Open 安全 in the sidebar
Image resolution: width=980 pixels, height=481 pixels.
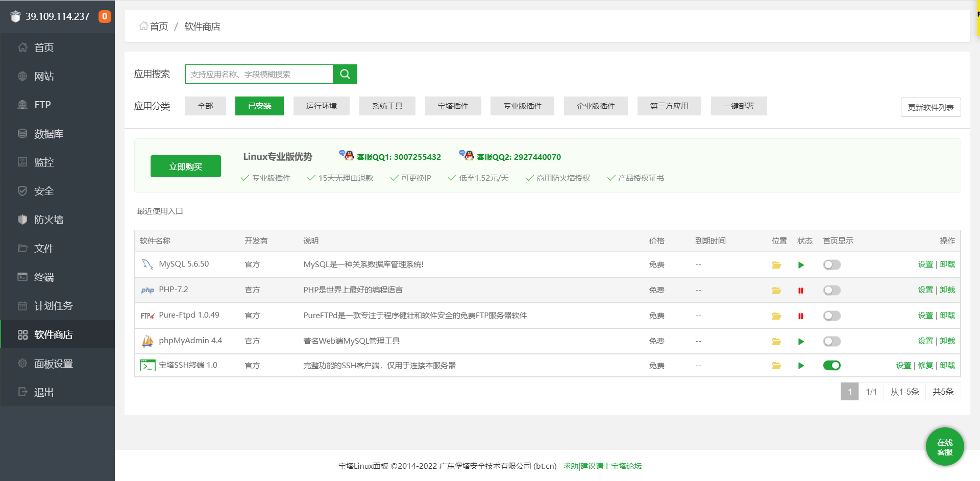(58, 191)
